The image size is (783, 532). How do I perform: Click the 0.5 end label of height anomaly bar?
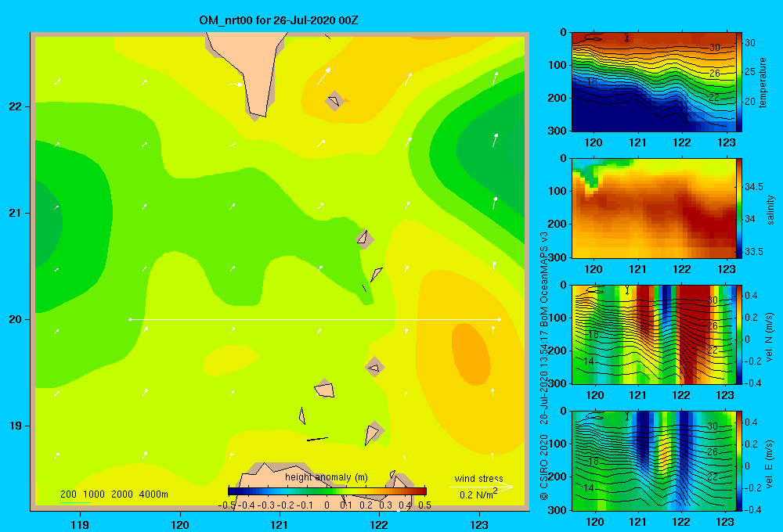coord(425,505)
